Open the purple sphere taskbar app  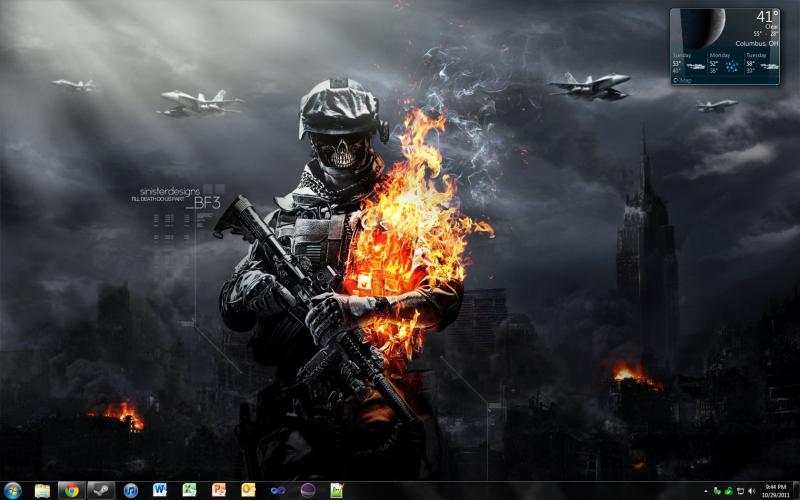[307, 491]
